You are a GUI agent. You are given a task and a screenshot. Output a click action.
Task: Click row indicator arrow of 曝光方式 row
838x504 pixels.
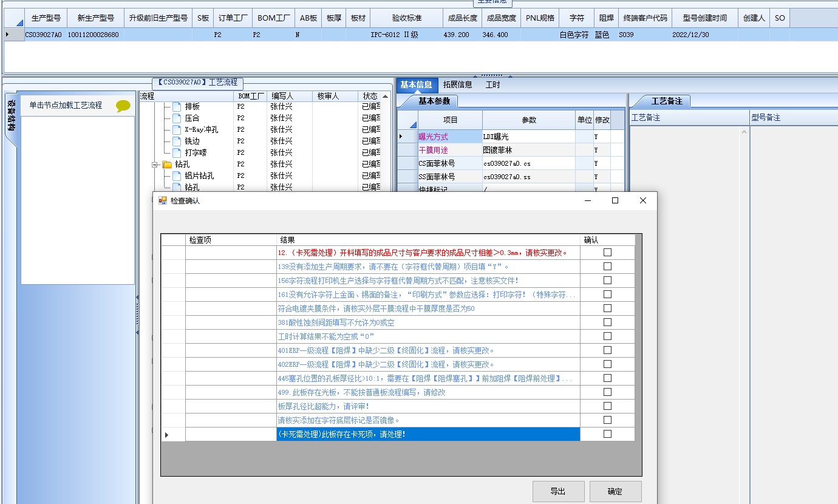(401, 137)
